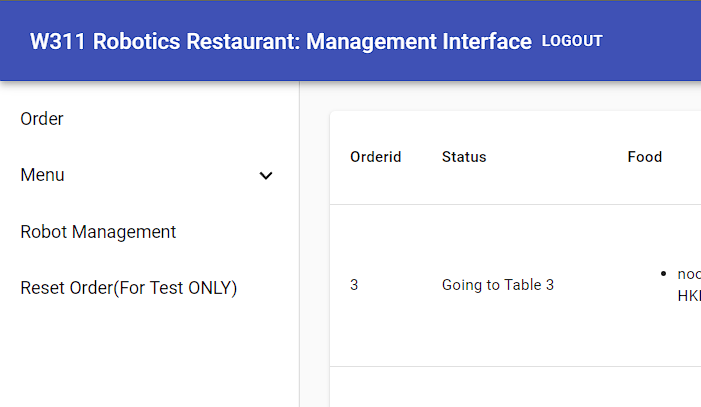Click the LOGOUT button in header
The height and width of the screenshot is (407, 701).
(572, 41)
